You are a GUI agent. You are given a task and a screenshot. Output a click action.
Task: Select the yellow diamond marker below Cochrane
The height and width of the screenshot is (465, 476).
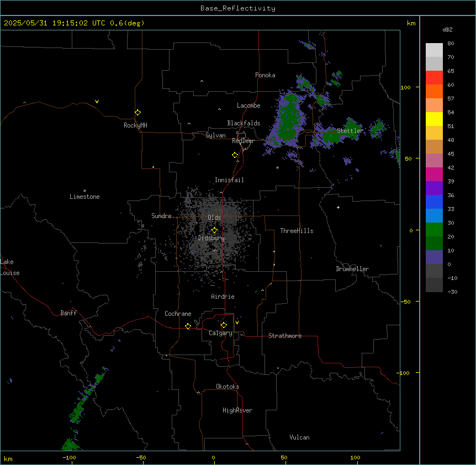(188, 326)
